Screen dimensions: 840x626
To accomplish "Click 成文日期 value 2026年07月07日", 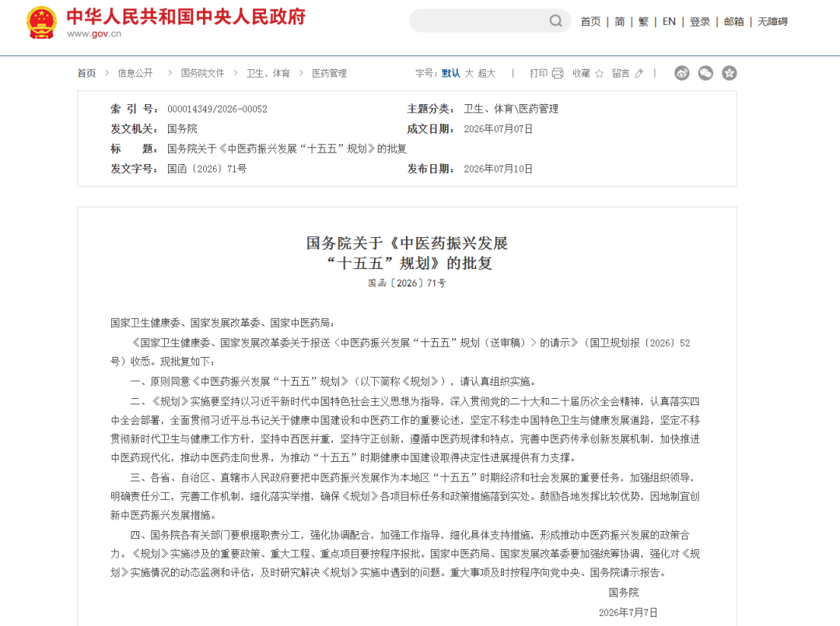I will coord(498,129).
